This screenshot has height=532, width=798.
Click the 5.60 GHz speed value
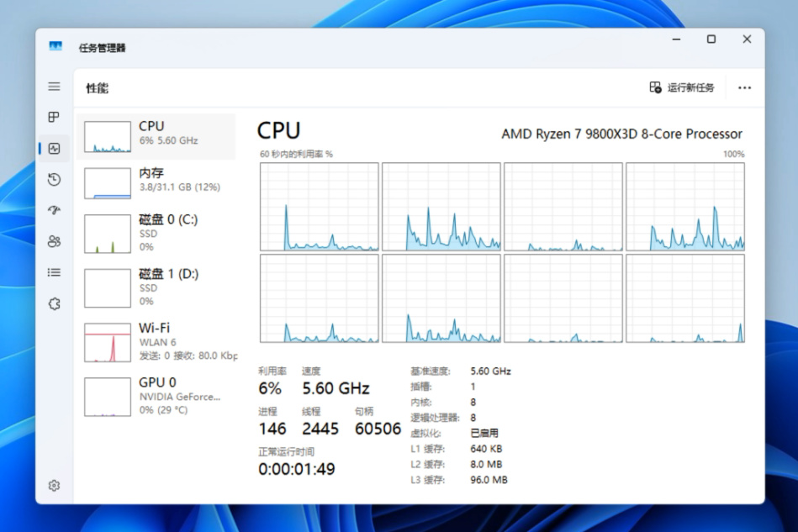[336, 388]
